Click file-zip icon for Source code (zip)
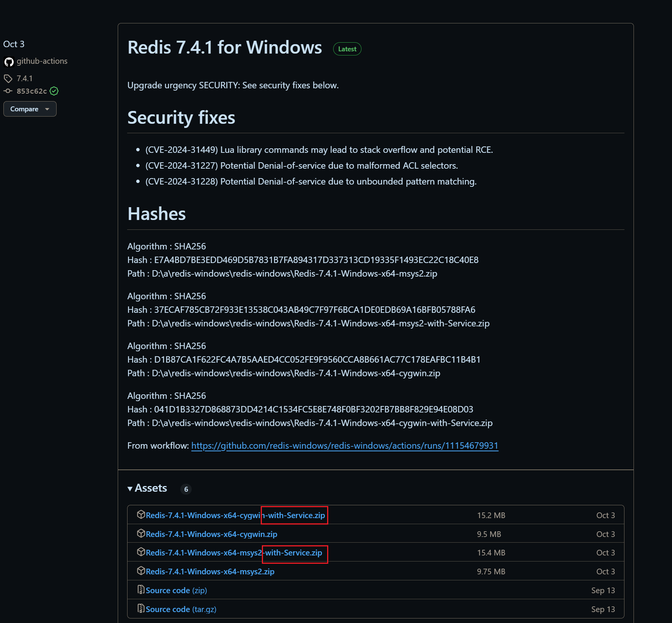 (141, 590)
